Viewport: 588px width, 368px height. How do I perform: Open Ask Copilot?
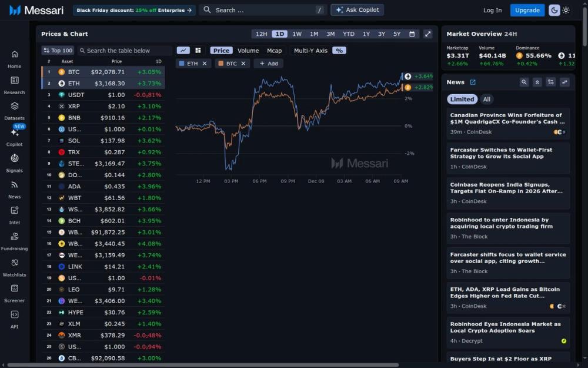point(357,10)
